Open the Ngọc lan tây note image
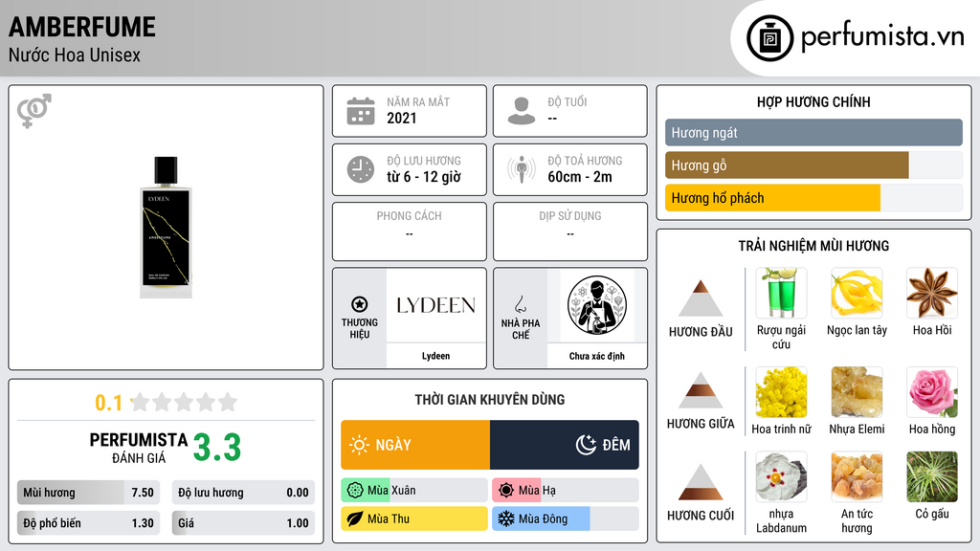The width and height of the screenshot is (980, 551). (857, 293)
